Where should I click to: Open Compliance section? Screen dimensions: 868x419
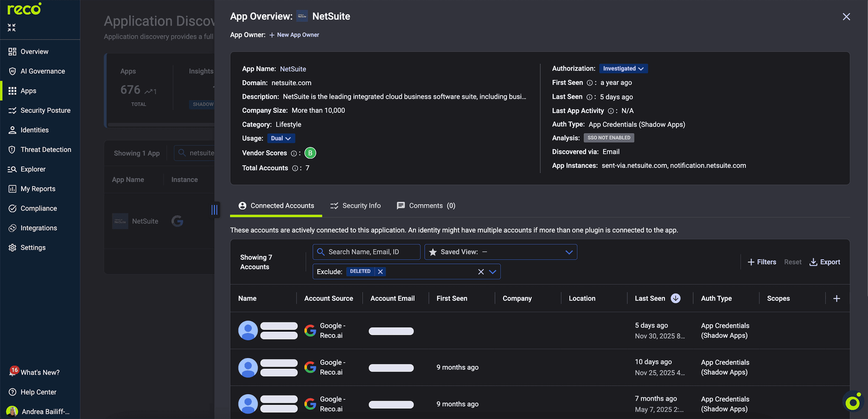pos(39,208)
